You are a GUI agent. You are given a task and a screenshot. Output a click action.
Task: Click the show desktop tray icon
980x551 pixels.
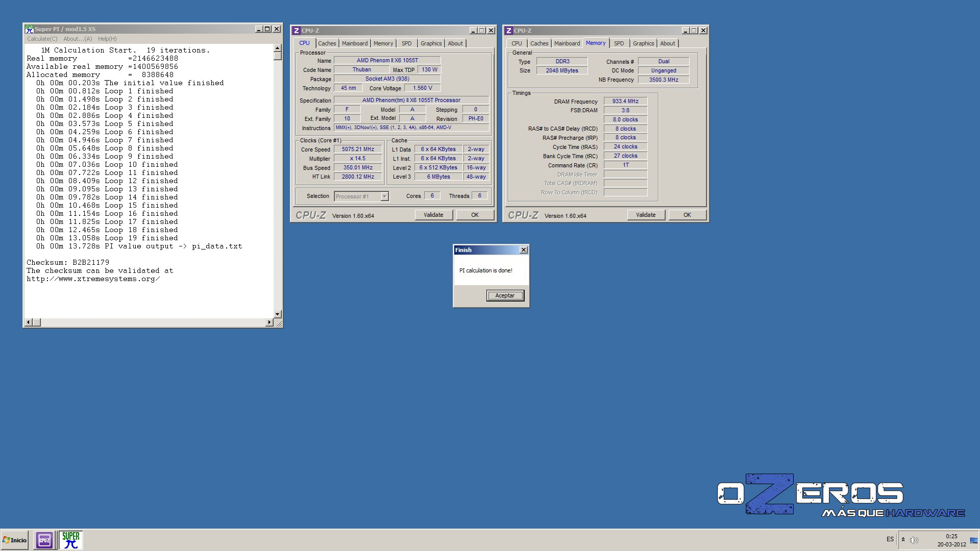[x=974, y=540]
